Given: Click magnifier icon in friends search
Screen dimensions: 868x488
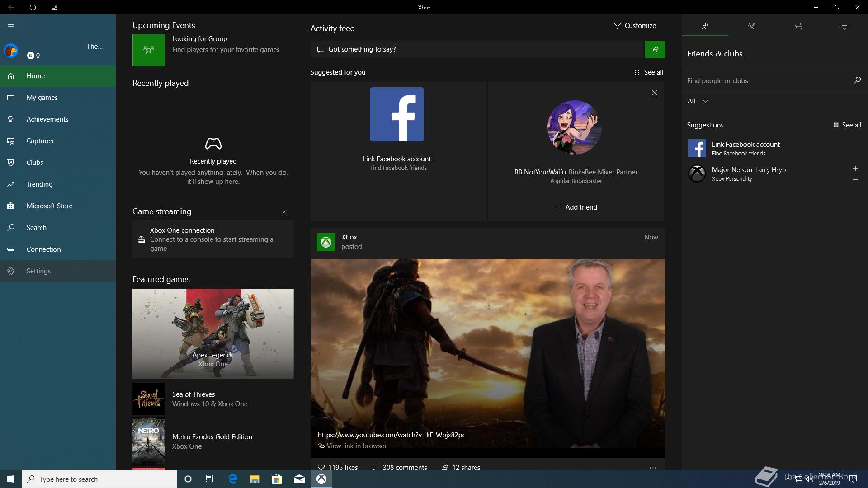Looking at the screenshot, I should coord(857,80).
